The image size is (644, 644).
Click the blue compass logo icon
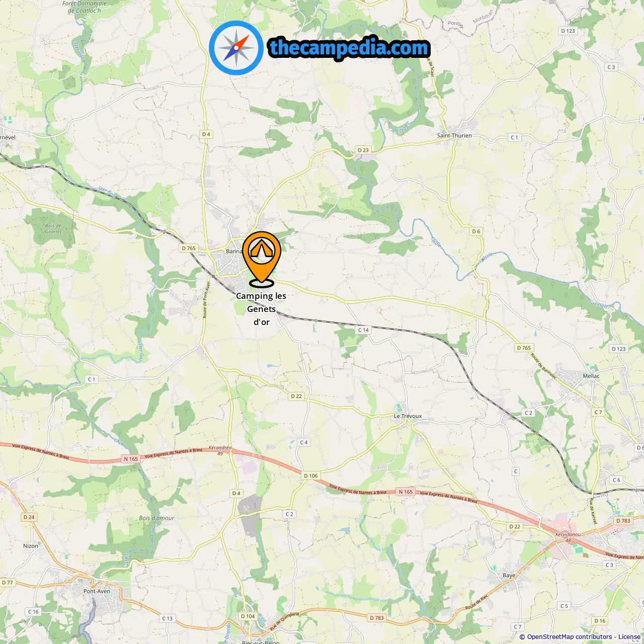pos(236,48)
